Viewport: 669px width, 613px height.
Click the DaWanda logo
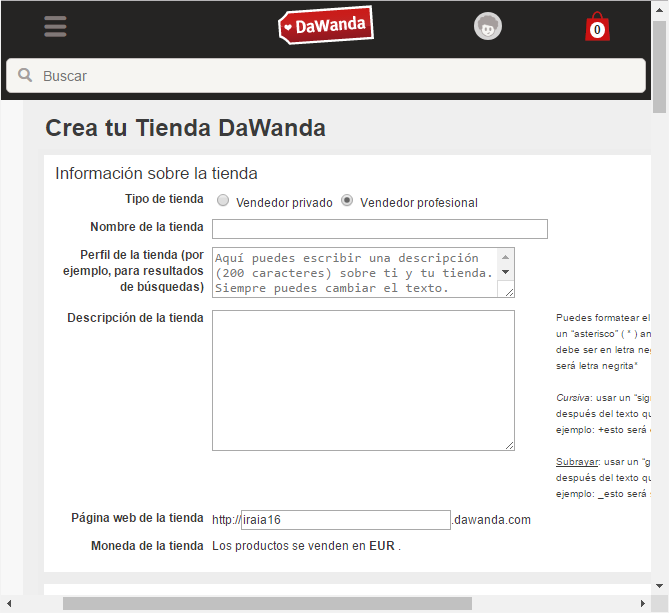pyautogui.click(x=326, y=25)
